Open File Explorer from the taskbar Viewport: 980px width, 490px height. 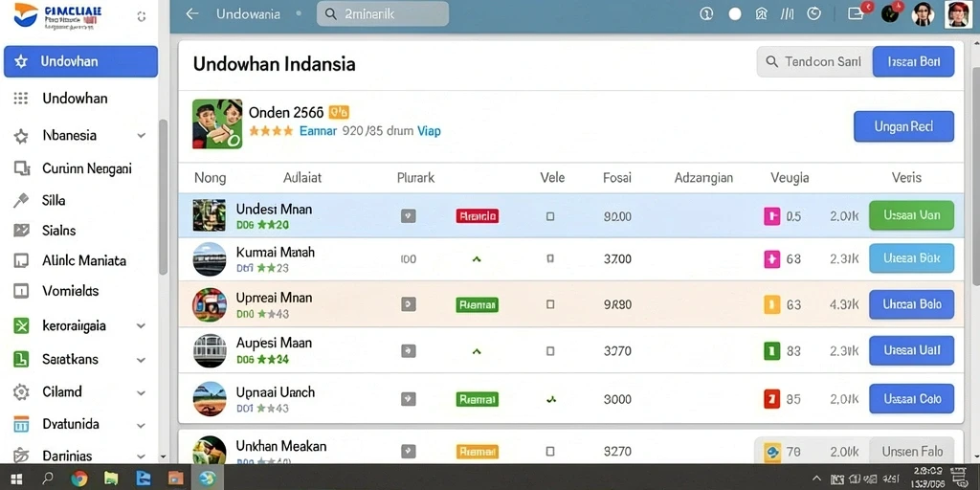pyautogui.click(x=111, y=479)
